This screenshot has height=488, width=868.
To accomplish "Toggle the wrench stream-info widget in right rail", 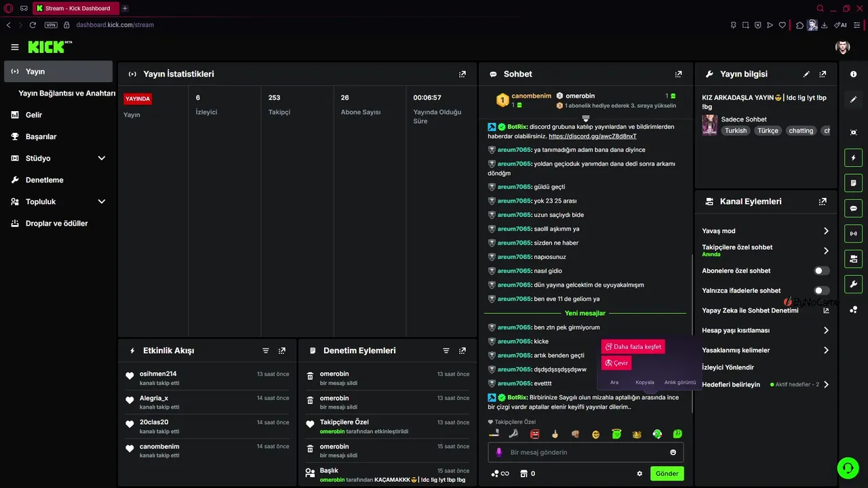I will pyautogui.click(x=853, y=284).
